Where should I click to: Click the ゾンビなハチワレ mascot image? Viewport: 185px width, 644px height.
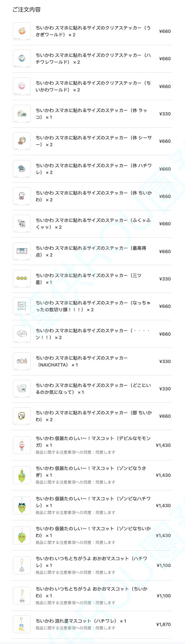[x=22, y=505]
